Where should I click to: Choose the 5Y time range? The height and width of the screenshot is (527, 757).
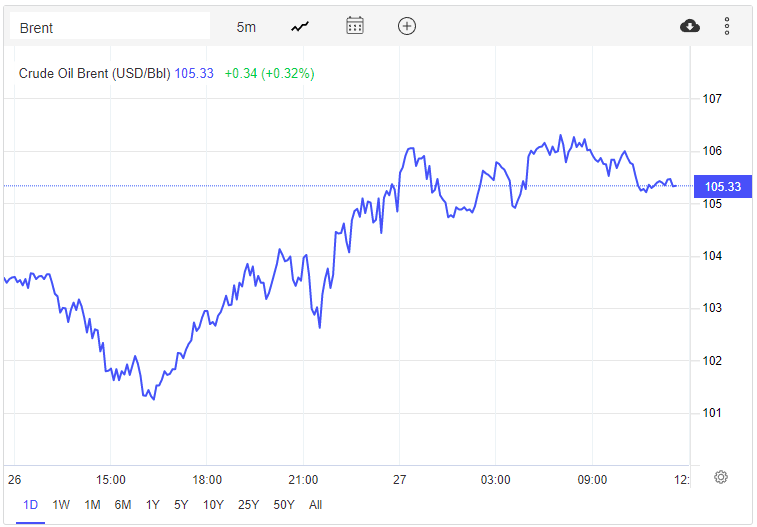(x=181, y=505)
